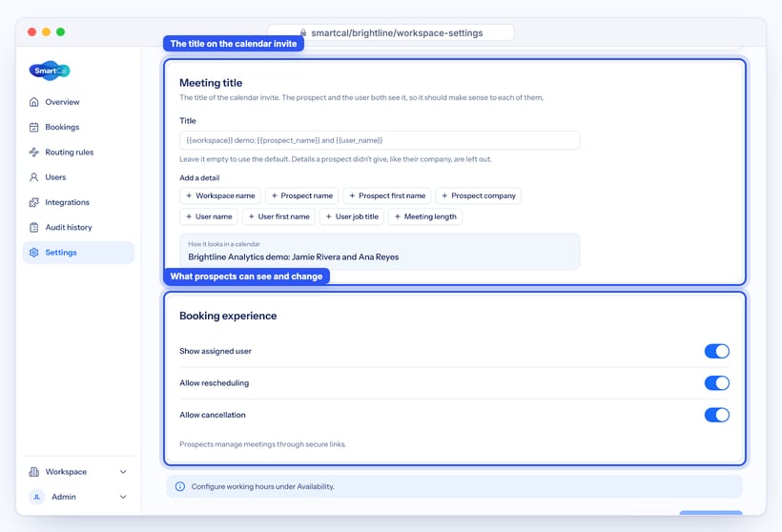Viewport: 782px width, 532px height.
Task: Click the Title input field
Action: (x=380, y=140)
